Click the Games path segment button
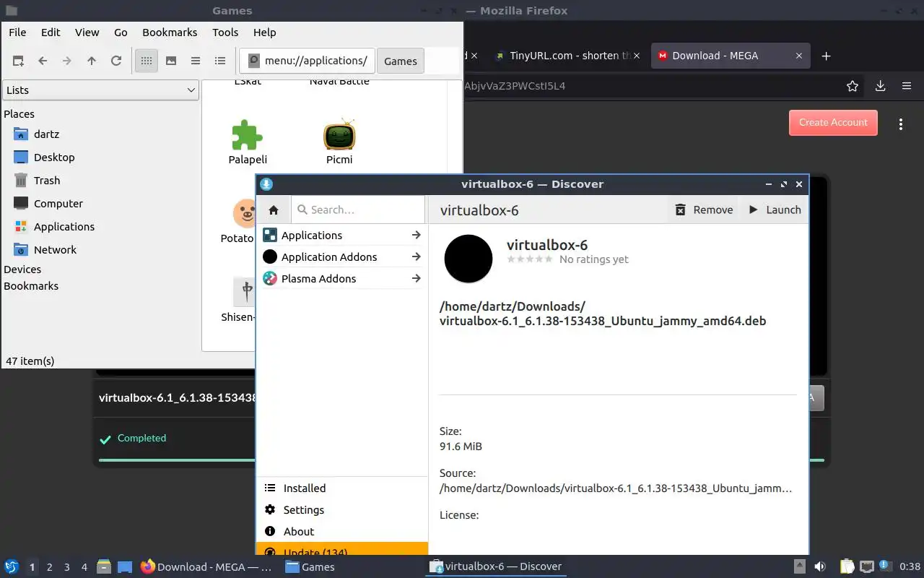The width and height of the screenshot is (924, 578). click(401, 61)
